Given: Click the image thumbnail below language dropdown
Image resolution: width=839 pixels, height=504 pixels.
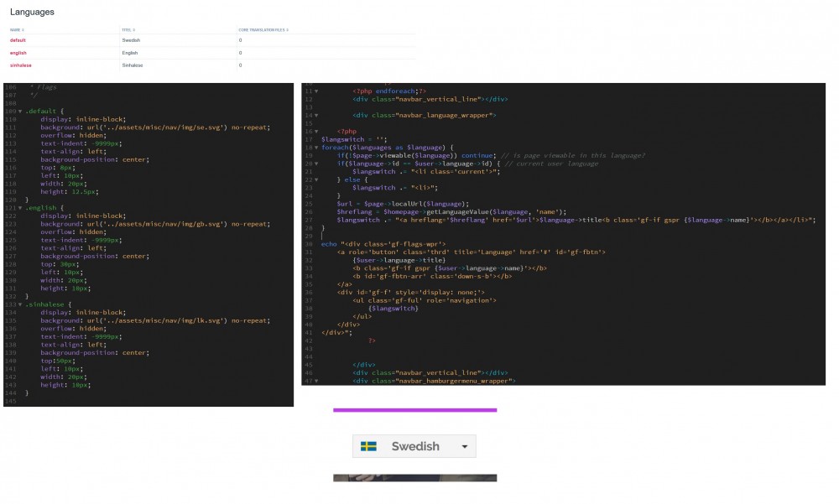Looking at the screenshot, I should coord(414,478).
